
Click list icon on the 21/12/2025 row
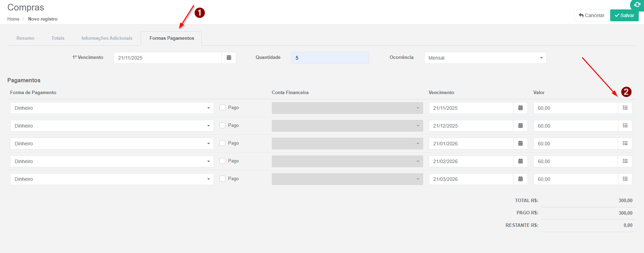click(625, 126)
